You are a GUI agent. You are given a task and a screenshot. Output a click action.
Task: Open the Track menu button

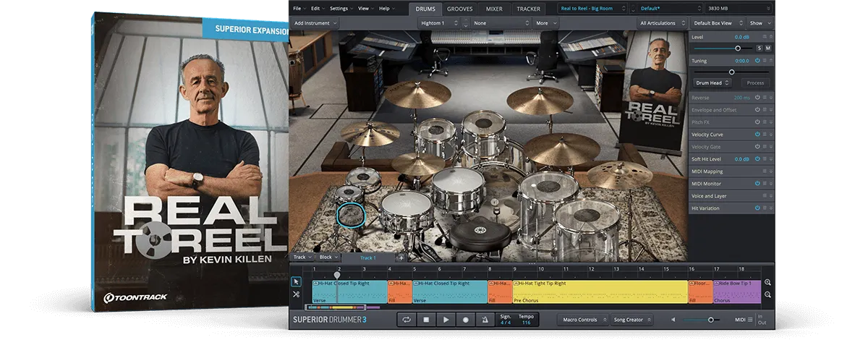point(302,257)
